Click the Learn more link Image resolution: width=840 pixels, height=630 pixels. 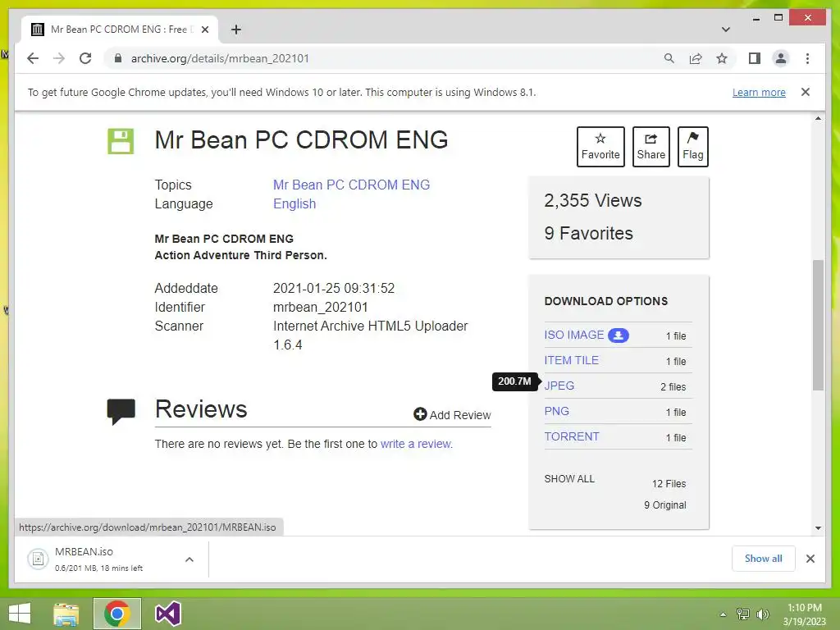tap(759, 92)
